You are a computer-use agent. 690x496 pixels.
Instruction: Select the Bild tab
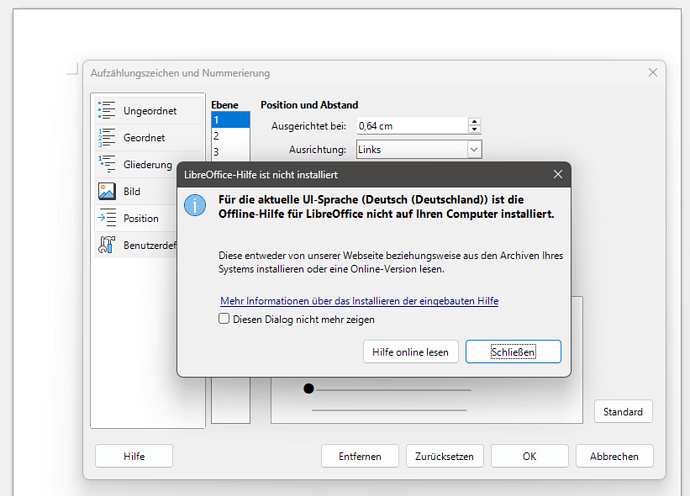[136, 191]
